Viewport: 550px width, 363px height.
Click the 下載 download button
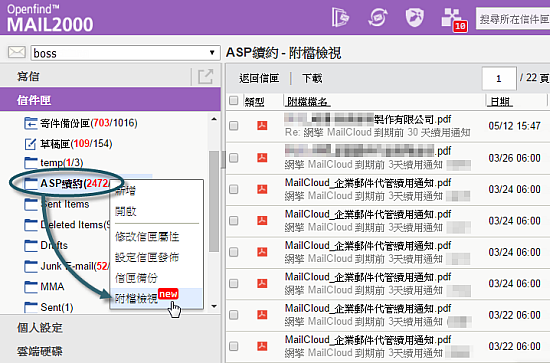312,78
